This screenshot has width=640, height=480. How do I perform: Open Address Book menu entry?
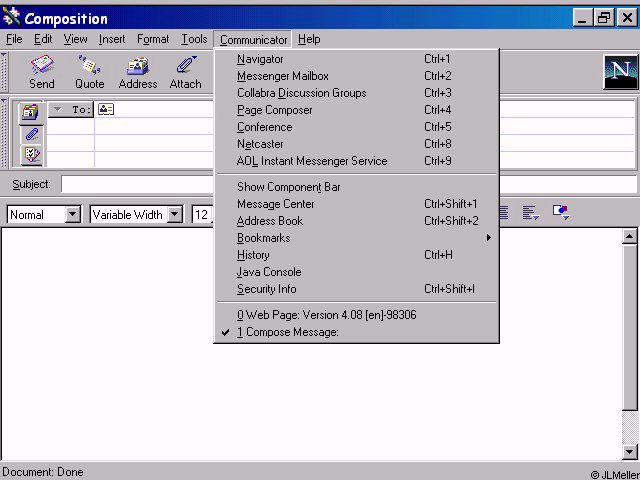(356, 221)
